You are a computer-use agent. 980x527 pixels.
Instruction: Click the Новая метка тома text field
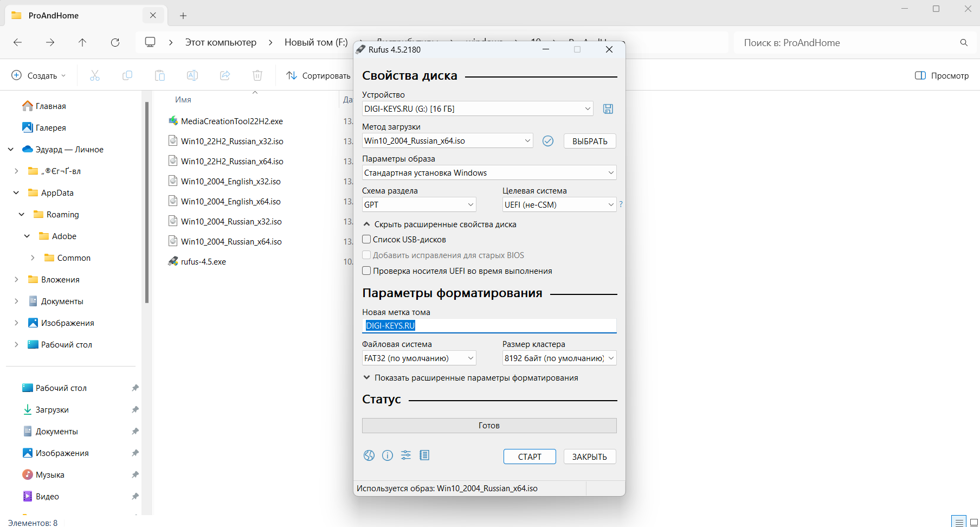[x=489, y=325]
